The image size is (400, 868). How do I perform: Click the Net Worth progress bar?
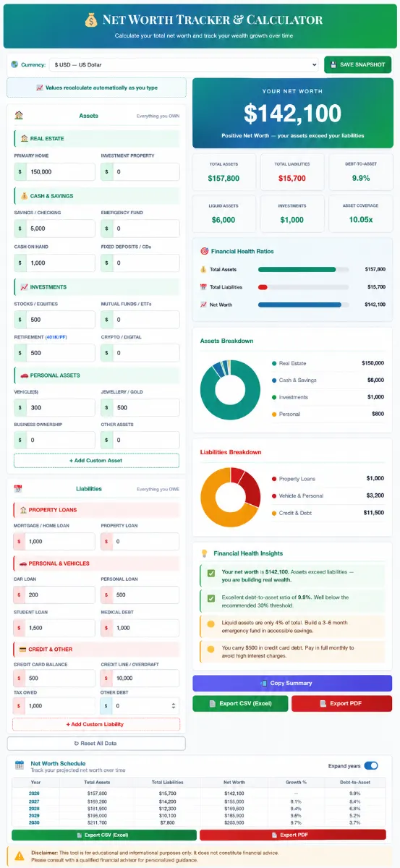tap(303, 305)
